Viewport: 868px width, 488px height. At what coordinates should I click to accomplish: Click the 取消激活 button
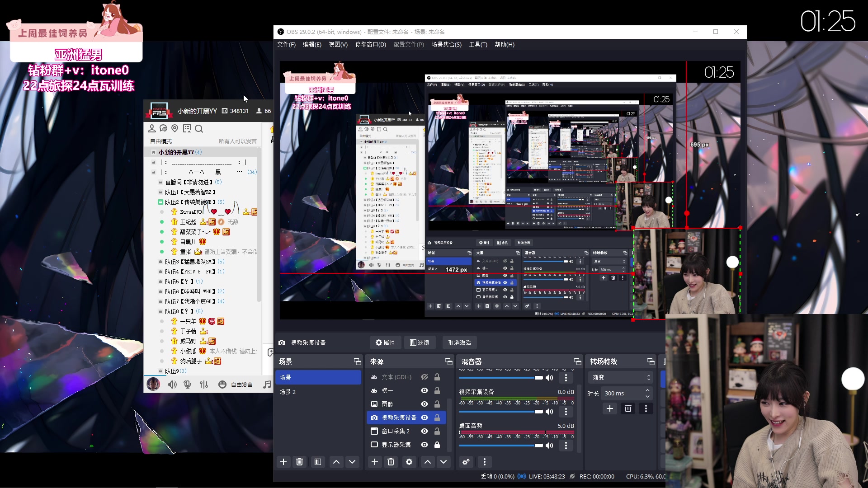[459, 343]
